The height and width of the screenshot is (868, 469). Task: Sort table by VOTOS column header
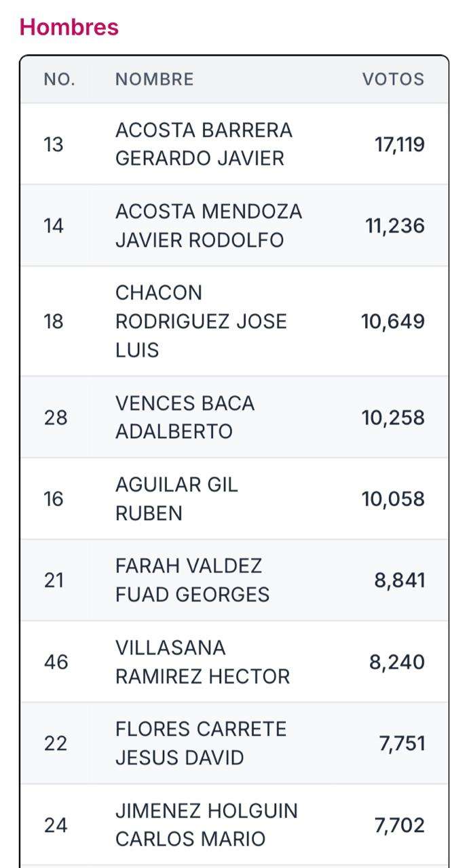point(393,79)
